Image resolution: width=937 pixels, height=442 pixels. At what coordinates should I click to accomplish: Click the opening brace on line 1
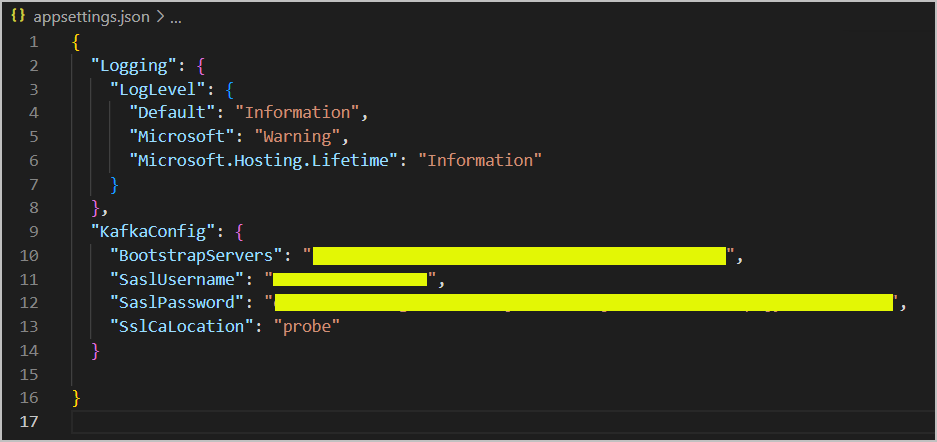point(75,42)
